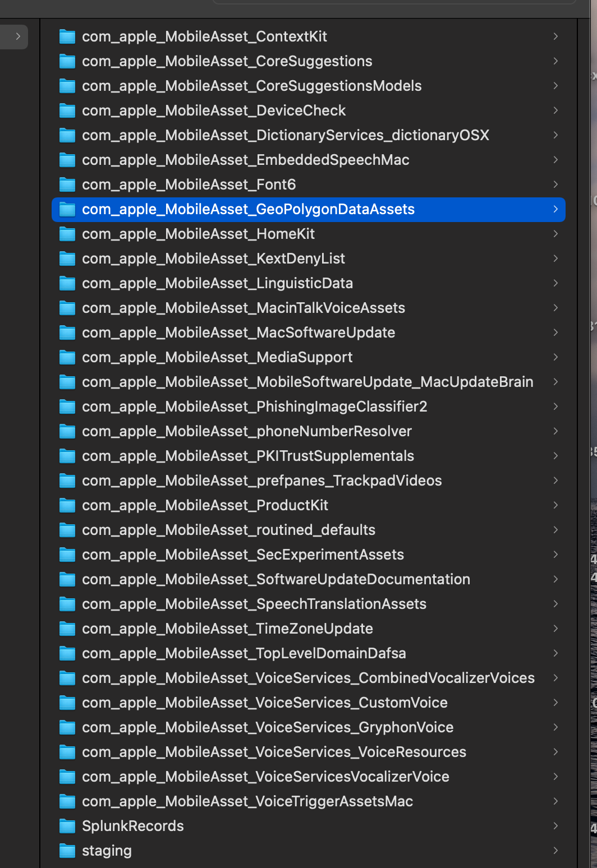
Task: Select the HomeKit folder icon
Action: coord(67,234)
